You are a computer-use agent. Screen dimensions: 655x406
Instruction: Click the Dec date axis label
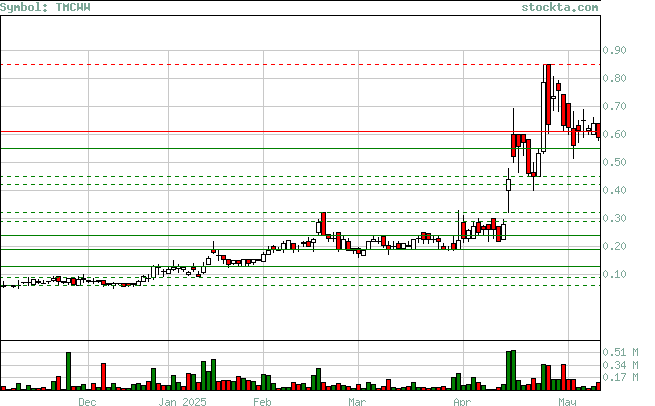[87, 402]
